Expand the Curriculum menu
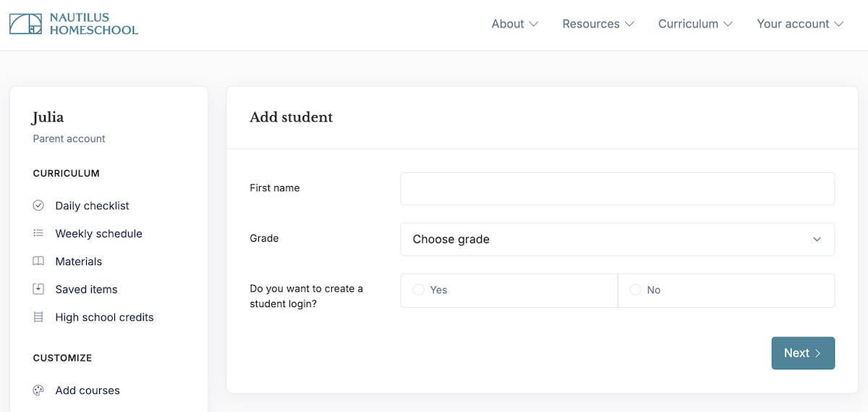Viewport: 868px width, 412px height. 695,24
